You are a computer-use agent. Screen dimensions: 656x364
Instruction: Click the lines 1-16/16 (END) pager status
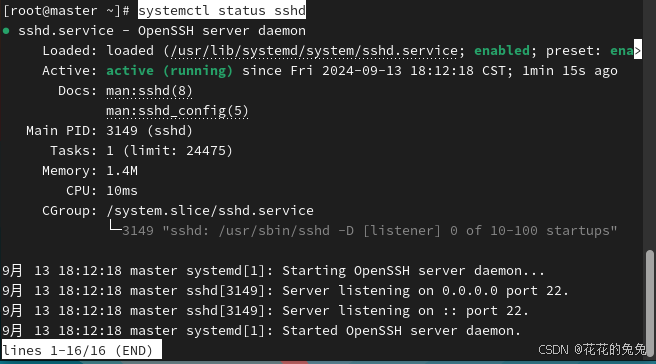click(82, 350)
